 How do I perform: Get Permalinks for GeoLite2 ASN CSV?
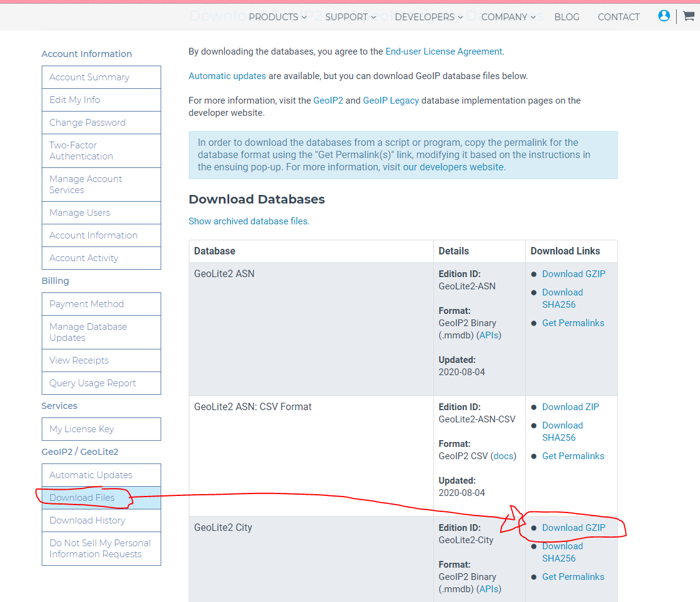click(573, 456)
